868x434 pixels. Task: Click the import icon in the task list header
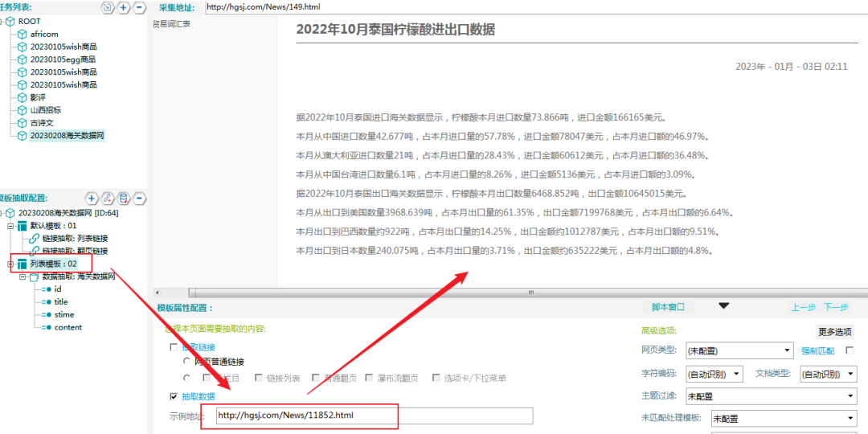click(x=107, y=7)
